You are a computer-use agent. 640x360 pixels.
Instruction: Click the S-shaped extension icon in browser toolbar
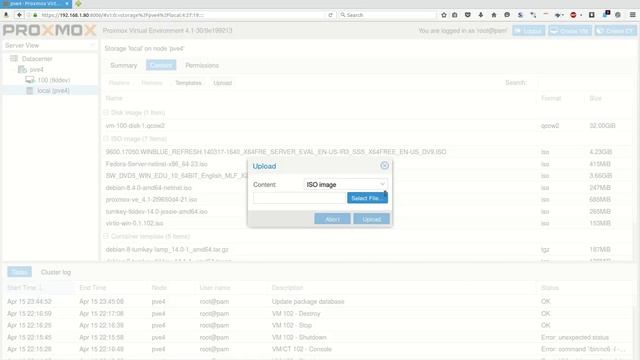520,15
